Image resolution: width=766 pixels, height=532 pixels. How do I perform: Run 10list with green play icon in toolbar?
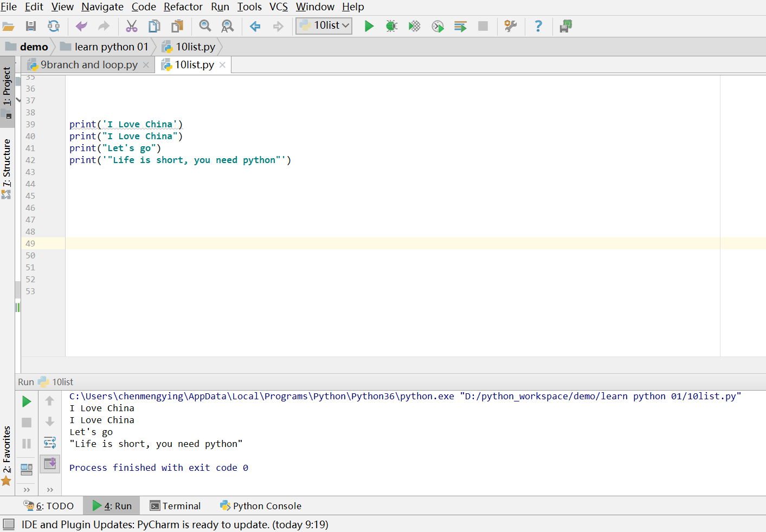click(369, 26)
